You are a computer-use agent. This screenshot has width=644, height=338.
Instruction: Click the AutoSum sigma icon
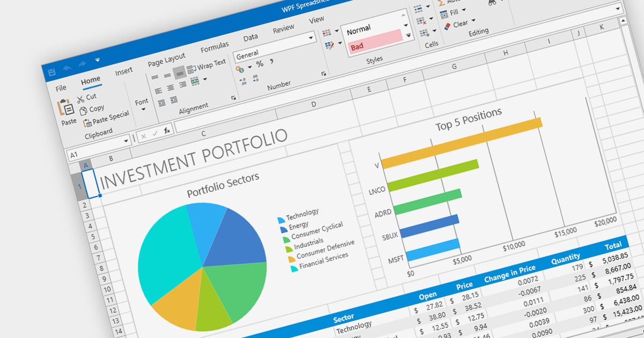442,3
